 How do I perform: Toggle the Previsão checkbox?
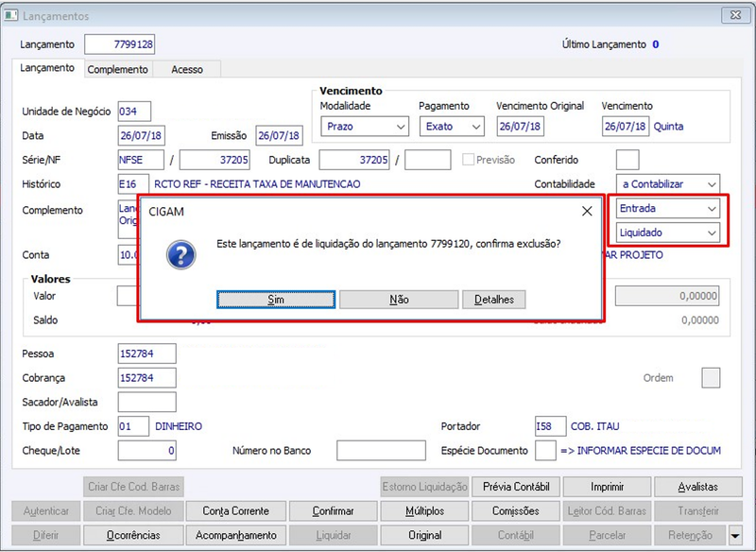pyautogui.click(x=468, y=160)
